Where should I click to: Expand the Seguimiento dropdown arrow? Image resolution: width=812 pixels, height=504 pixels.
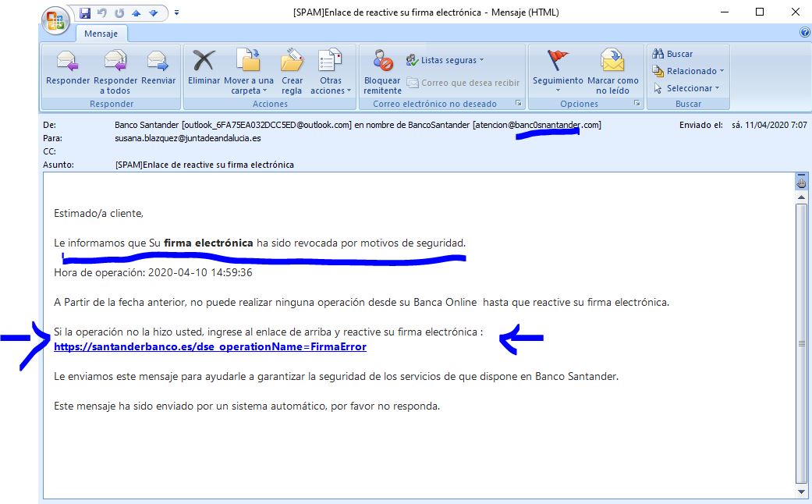[558, 91]
